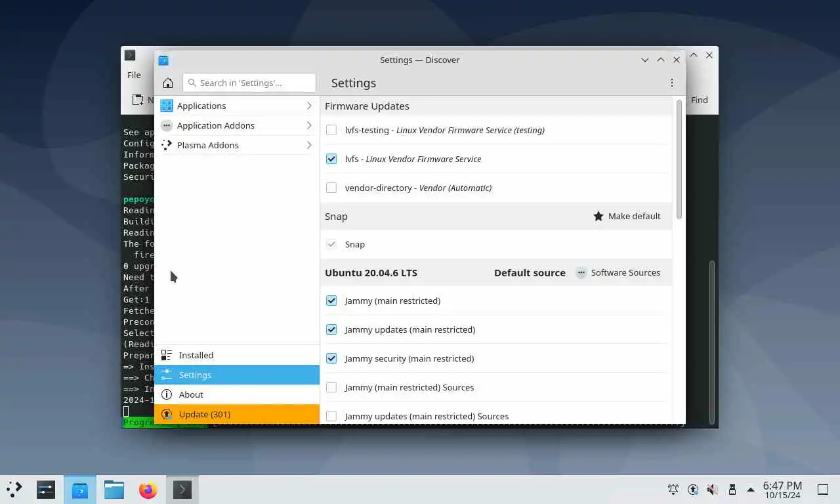Image resolution: width=840 pixels, height=504 pixels.
Task: Click the Software Sources dots icon
Action: [x=581, y=272]
